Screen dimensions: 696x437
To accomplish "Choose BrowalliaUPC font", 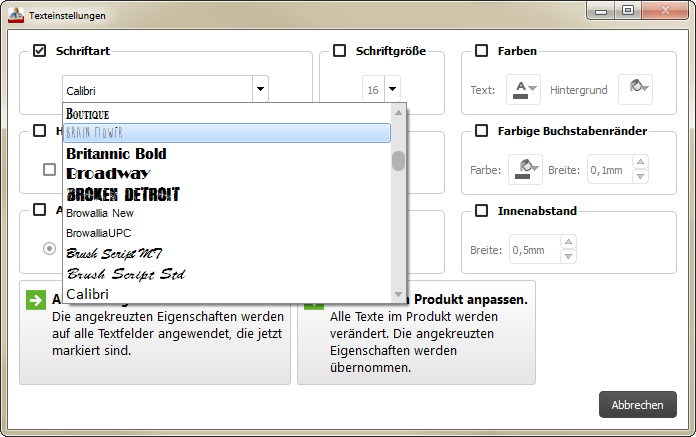I will 227,233.
